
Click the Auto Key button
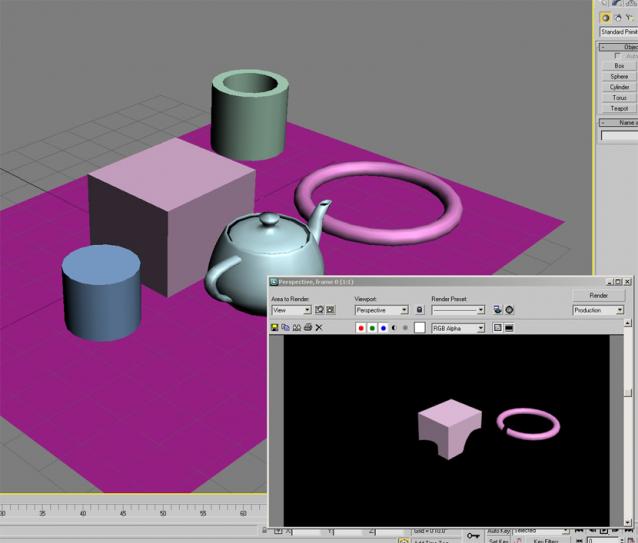pos(499,531)
